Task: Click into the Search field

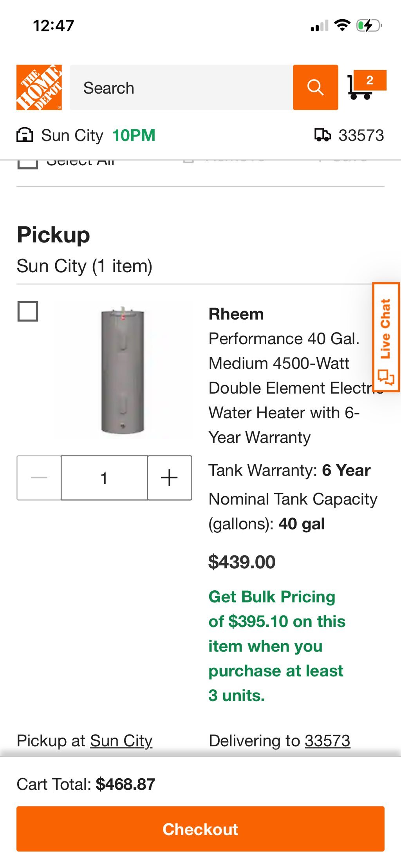Action: point(181,87)
